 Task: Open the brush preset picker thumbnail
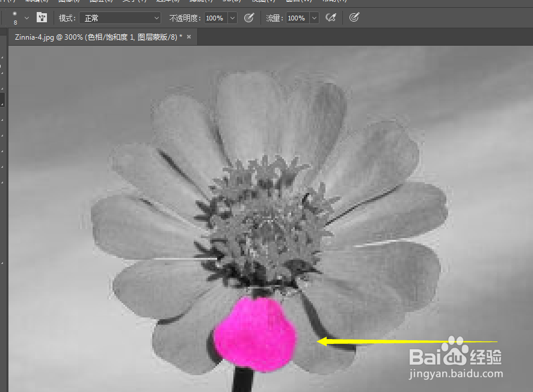(x=15, y=17)
